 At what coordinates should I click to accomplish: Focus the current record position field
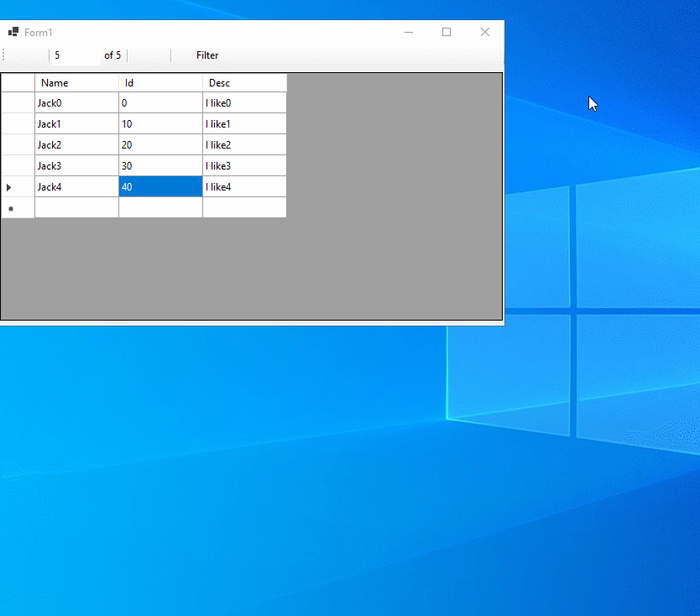pyautogui.click(x=76, y=55)
